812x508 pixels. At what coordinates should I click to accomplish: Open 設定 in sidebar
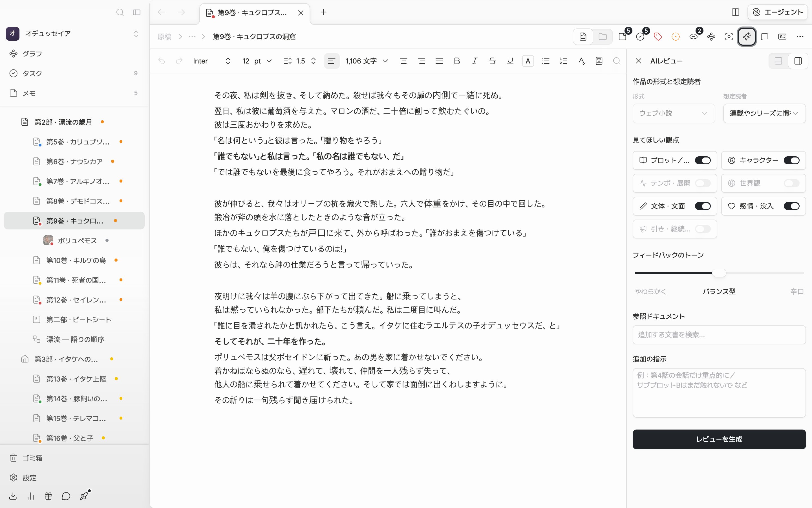click(74, 478)
